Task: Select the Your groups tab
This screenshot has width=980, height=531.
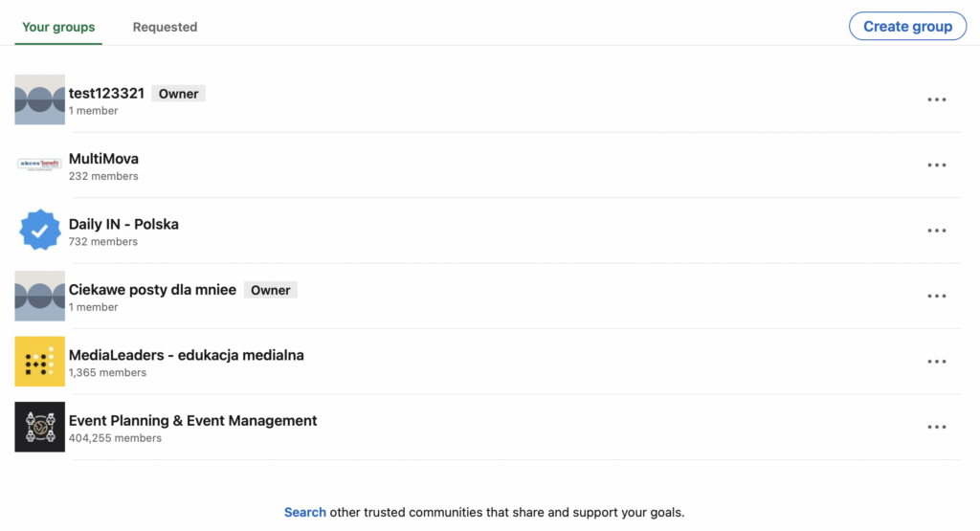Action: [58, 27]
